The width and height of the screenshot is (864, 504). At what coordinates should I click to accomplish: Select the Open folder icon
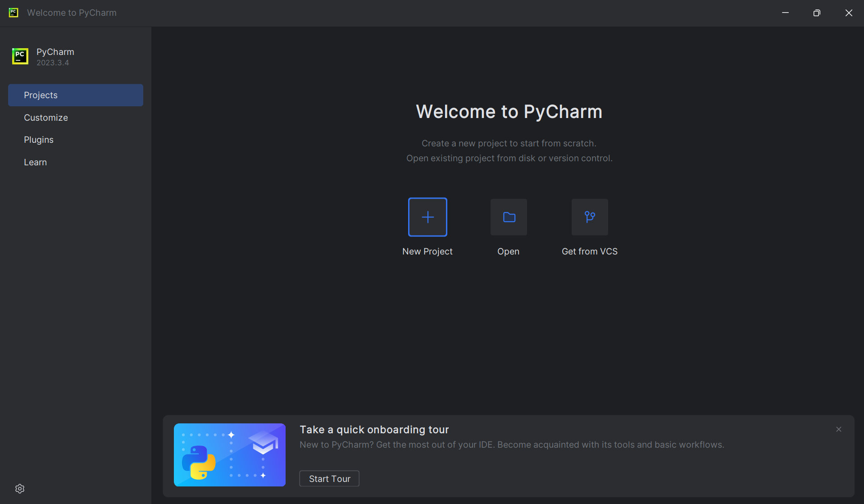508,217
